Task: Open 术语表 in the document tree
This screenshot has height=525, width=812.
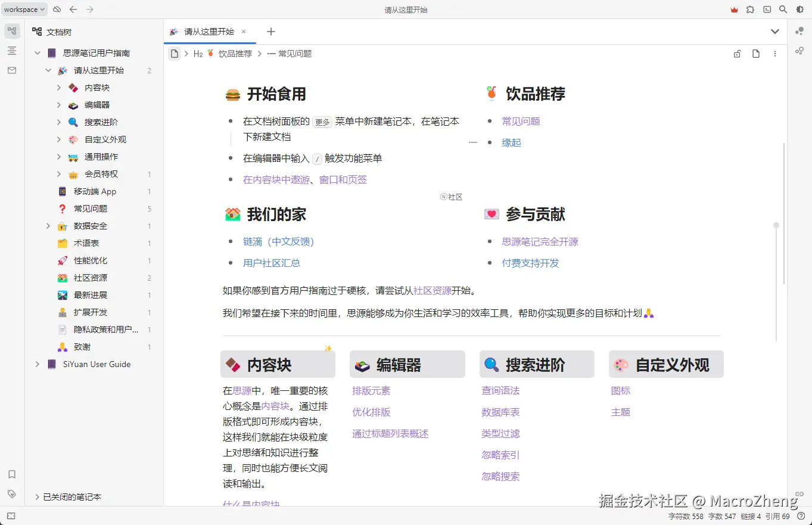Action: click(86, 243)
